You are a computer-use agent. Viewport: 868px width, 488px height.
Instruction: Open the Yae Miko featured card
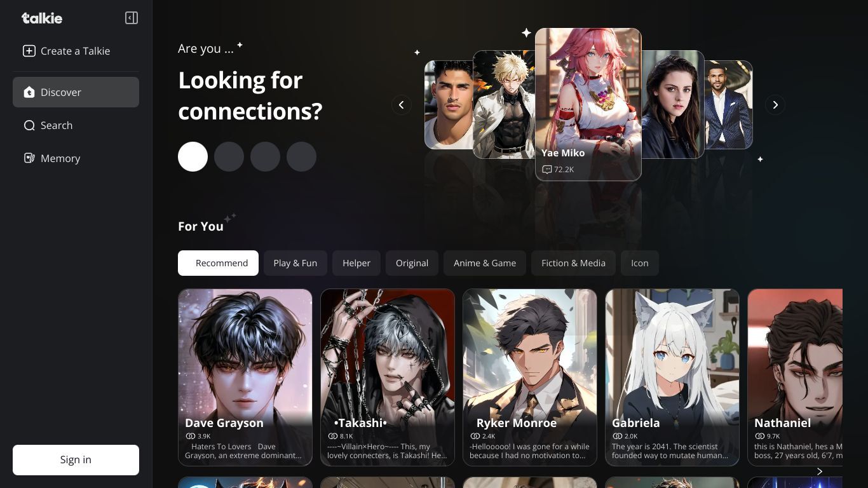tap(588, 104)
